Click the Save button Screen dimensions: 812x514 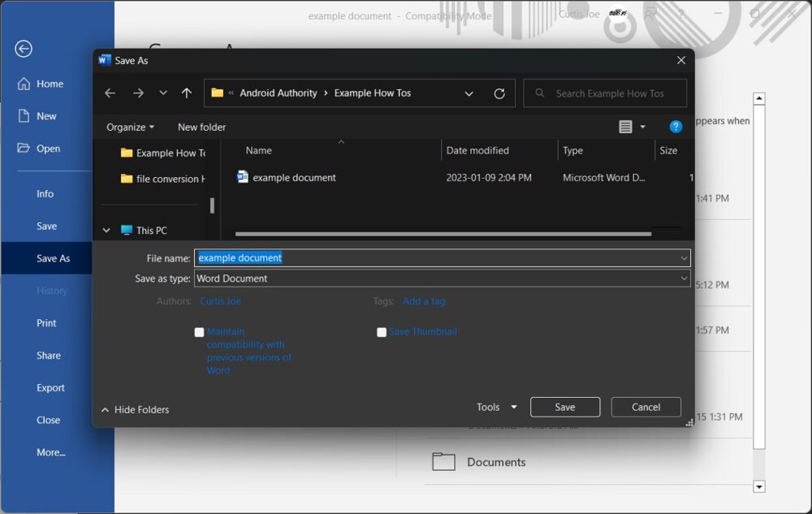pyautogui.click(x=564, y=407)
